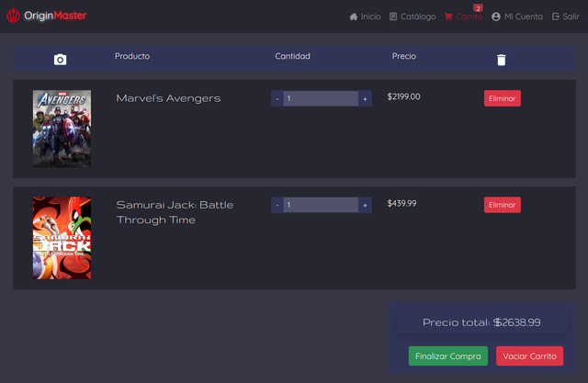
Task: Click the user account icon
Action: (496, 17)
